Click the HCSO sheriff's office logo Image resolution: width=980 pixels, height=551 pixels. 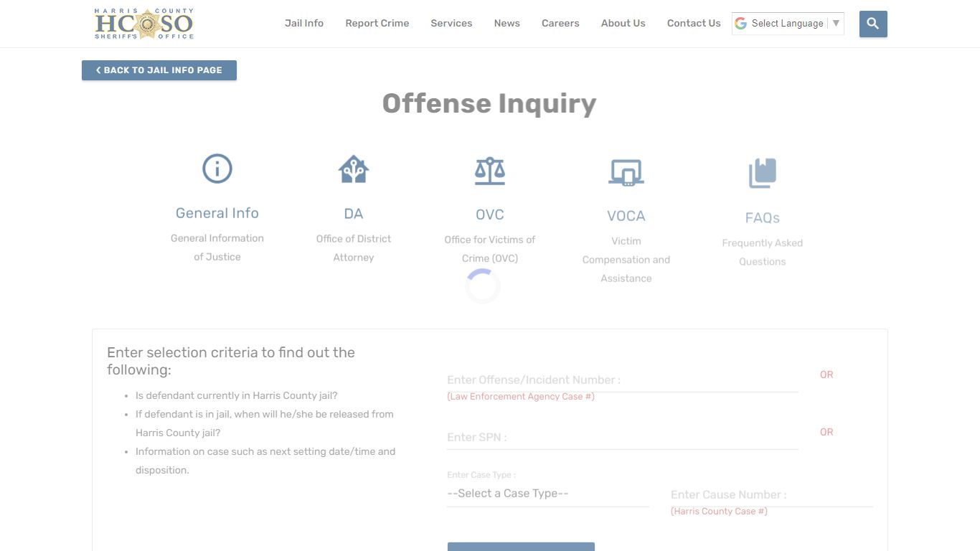coord(143,23)
